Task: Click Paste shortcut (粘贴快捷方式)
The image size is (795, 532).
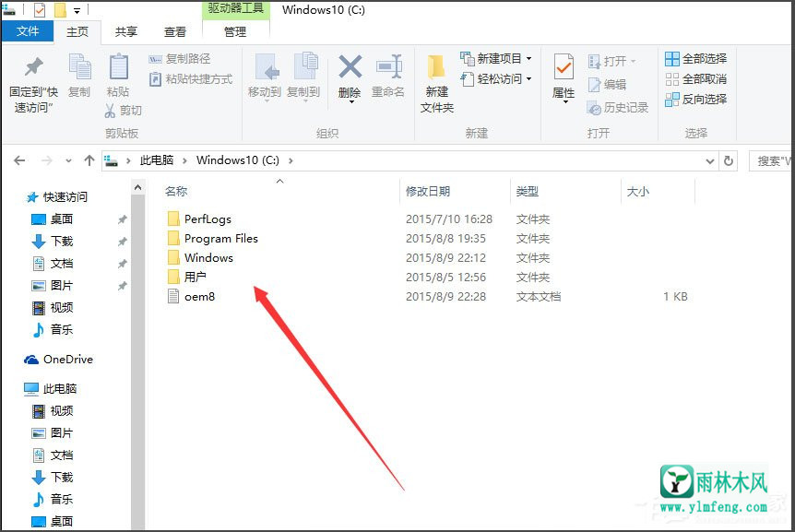Action: pos(190,79)
